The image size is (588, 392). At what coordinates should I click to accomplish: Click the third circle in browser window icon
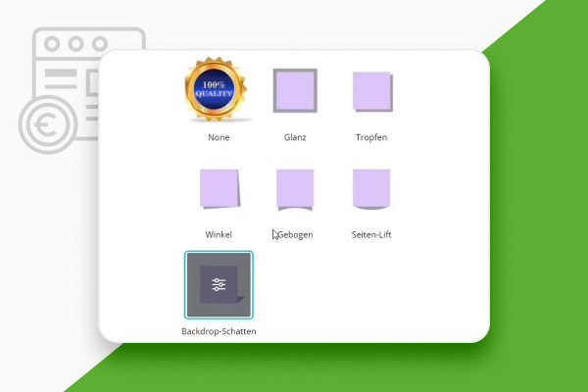pos(100,43)
